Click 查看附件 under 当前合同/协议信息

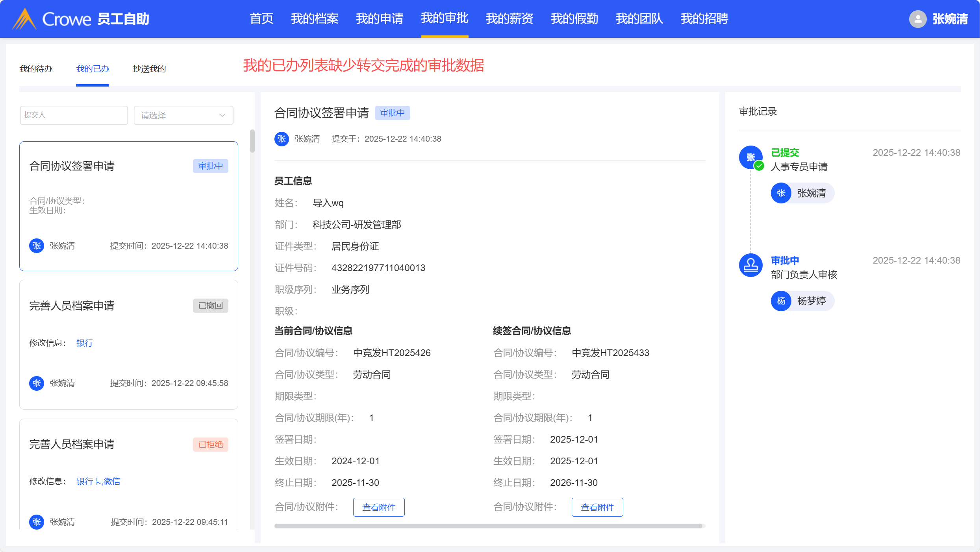click(x=378, y=507)
